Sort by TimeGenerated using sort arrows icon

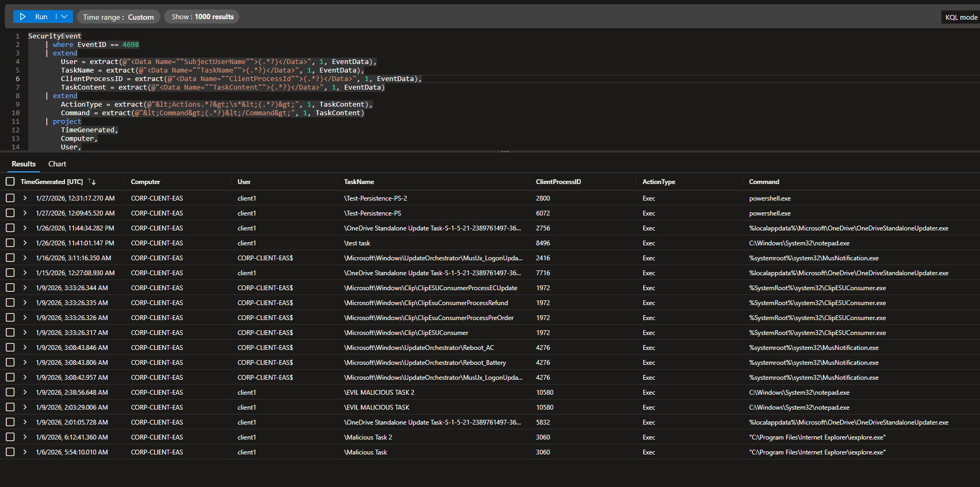pyautogui.click(x=92, y=182)
